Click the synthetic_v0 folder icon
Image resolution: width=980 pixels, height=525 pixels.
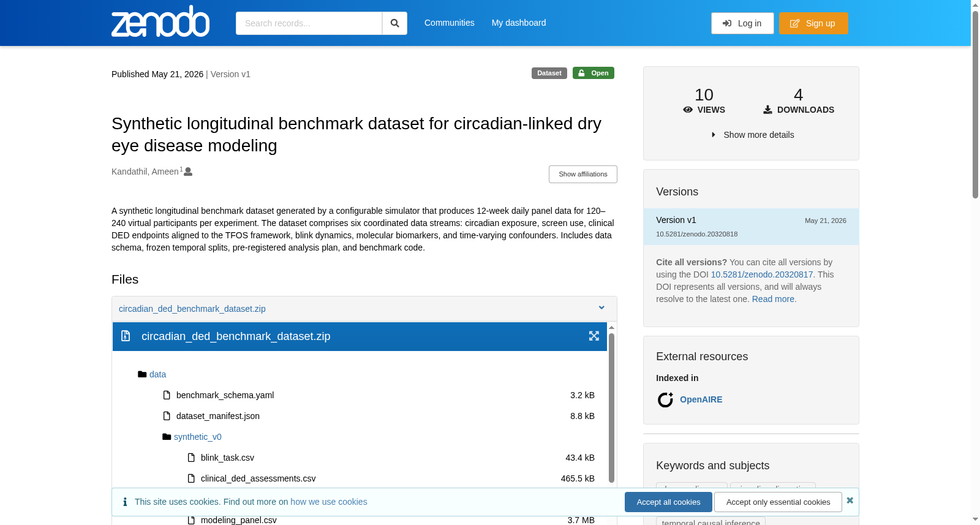[167, 437]
